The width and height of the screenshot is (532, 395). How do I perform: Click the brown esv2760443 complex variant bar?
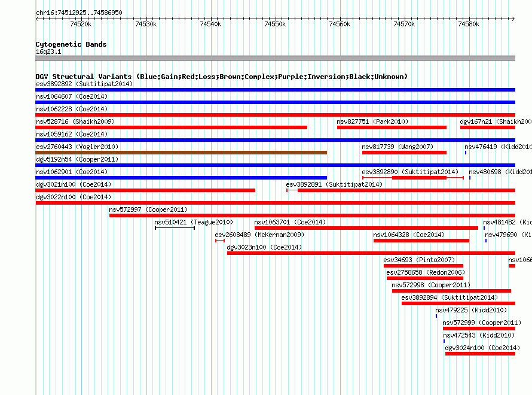point(181,153)
